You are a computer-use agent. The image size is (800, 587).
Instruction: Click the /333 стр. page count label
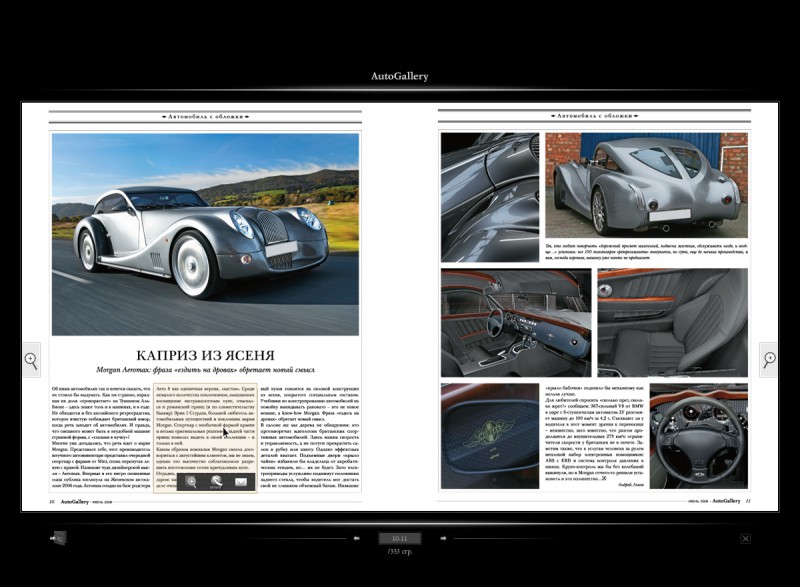400,551
